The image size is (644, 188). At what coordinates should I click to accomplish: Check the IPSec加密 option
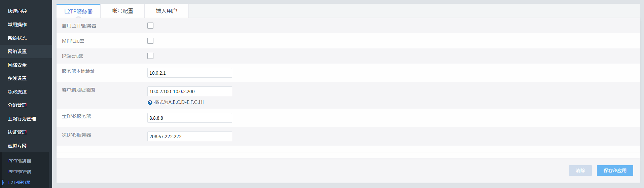tap(150, 56)
